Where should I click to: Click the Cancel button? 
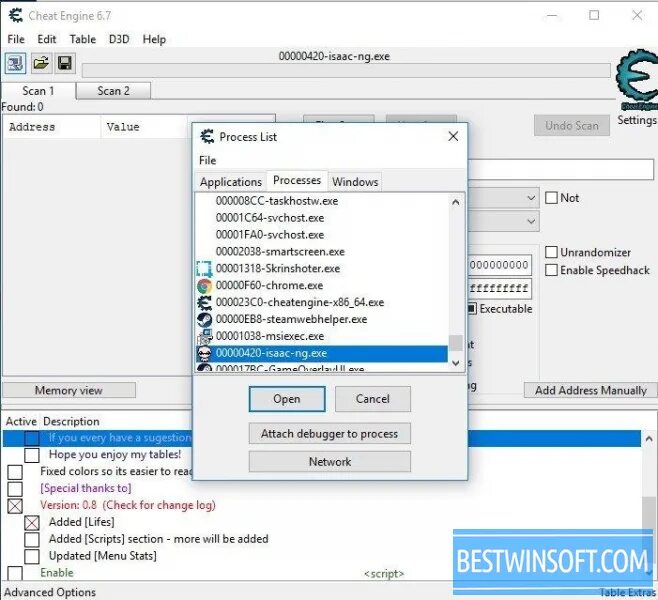point(373,399)
